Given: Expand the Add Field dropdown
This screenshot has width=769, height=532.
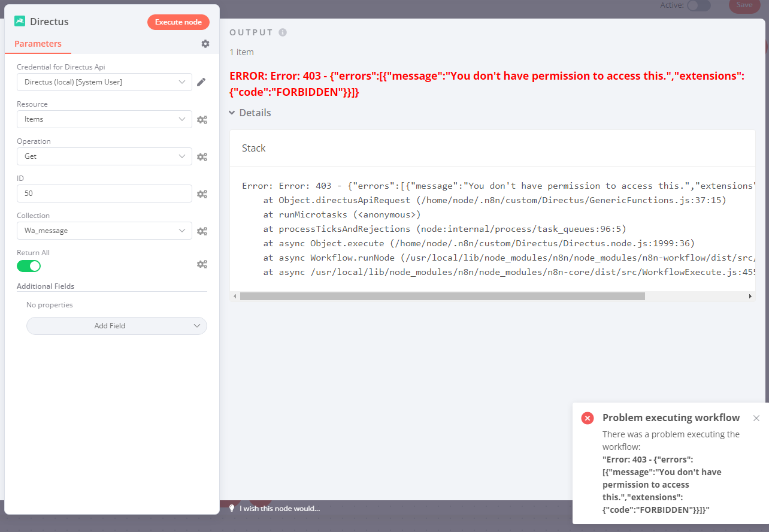Looking at the screenshot, I should pos(116,325).
